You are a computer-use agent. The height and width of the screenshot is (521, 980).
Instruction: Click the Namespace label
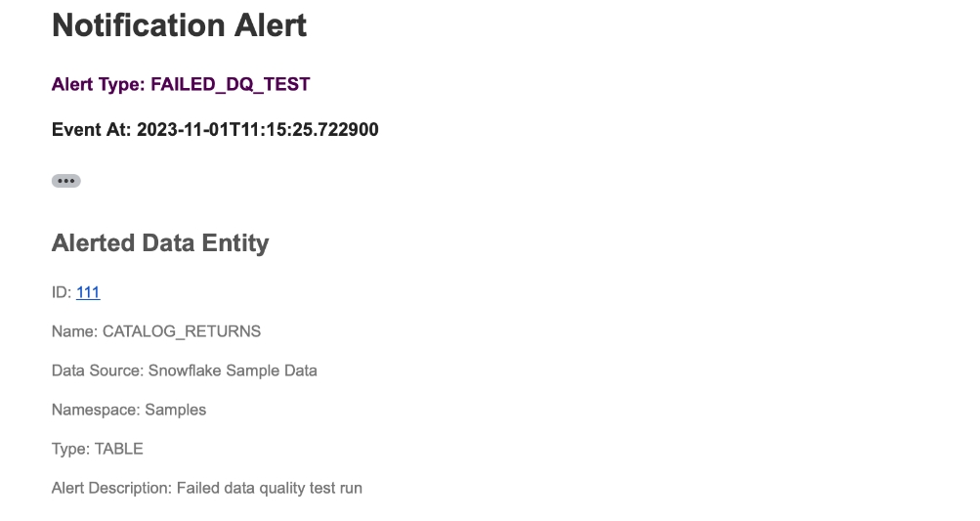click(96, 410)
